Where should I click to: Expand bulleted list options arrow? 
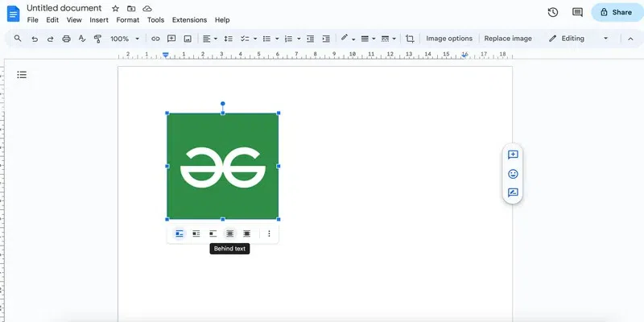[x=277, y=39]
